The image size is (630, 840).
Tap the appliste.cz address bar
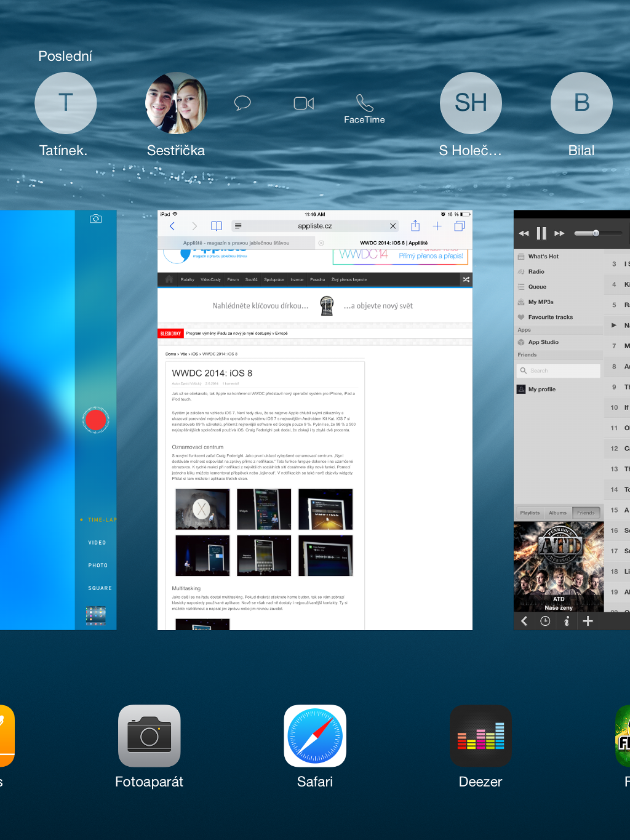click(x=314, y=226)
